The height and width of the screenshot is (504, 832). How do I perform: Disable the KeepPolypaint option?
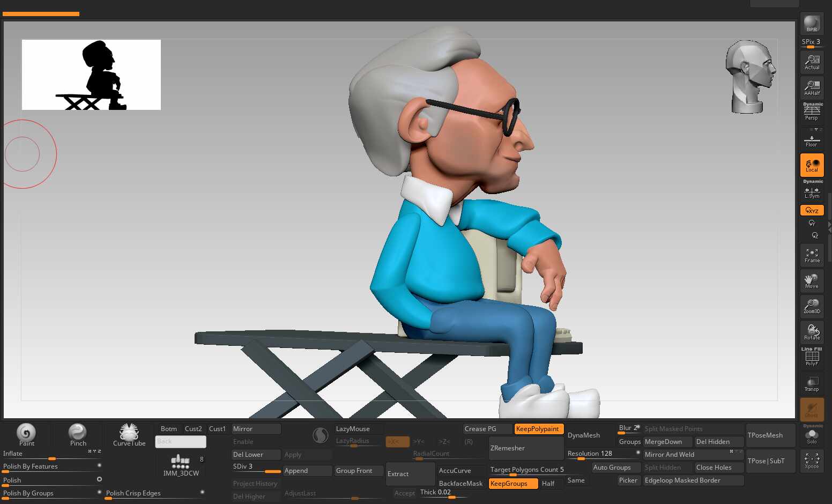pos(538,429)
